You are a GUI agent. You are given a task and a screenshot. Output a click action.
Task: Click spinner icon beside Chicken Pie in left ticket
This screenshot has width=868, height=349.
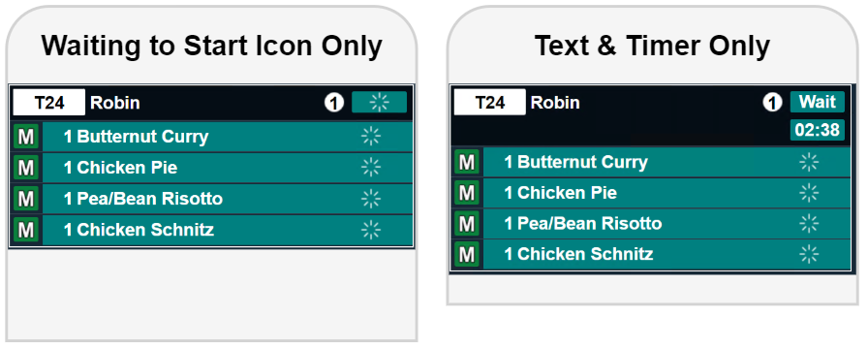tap(371, 168)
